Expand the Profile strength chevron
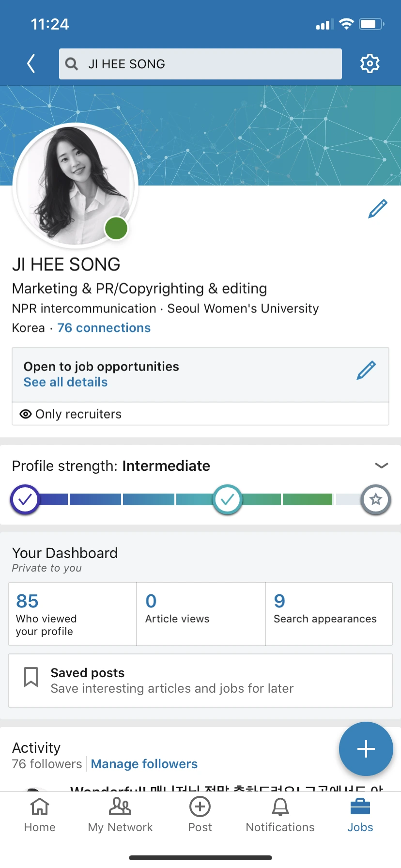 [x=382, y=465]
